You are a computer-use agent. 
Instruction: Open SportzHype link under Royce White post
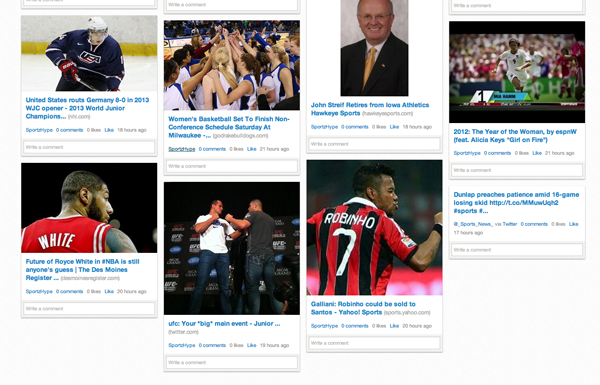coord(39,292)
